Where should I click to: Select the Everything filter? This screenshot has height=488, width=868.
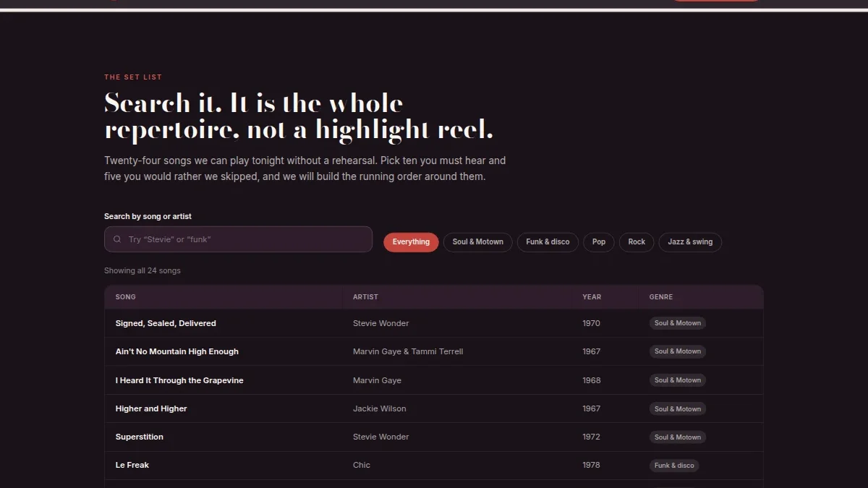point(411,242)
